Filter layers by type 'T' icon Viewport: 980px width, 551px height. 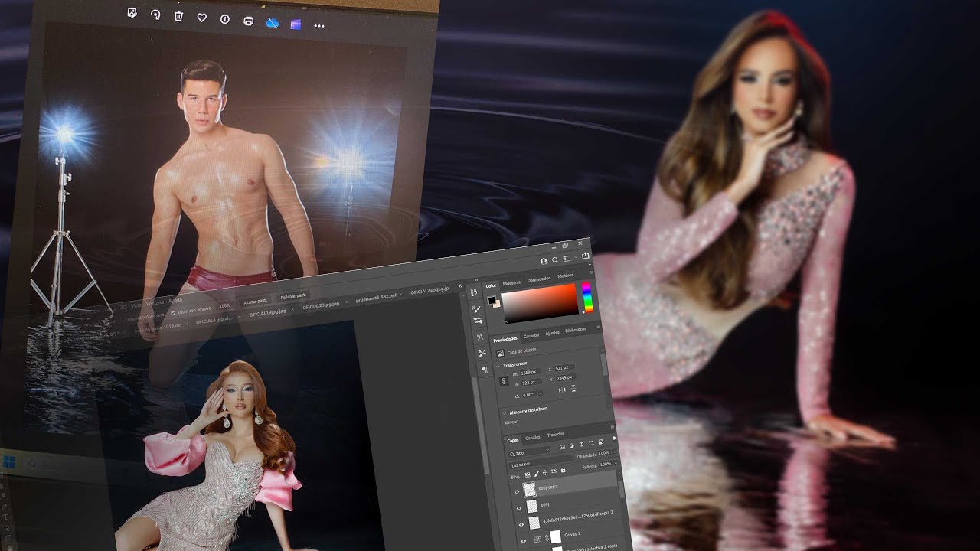pos(582,445)
